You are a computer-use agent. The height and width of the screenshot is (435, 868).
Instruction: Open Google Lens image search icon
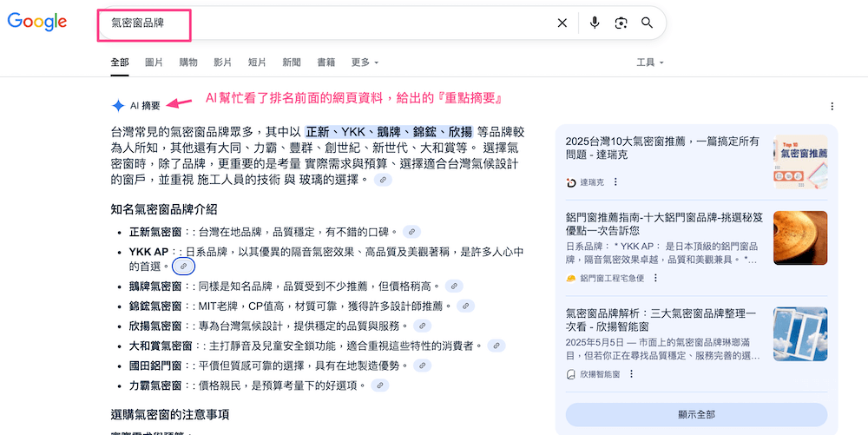coord(621,23)
